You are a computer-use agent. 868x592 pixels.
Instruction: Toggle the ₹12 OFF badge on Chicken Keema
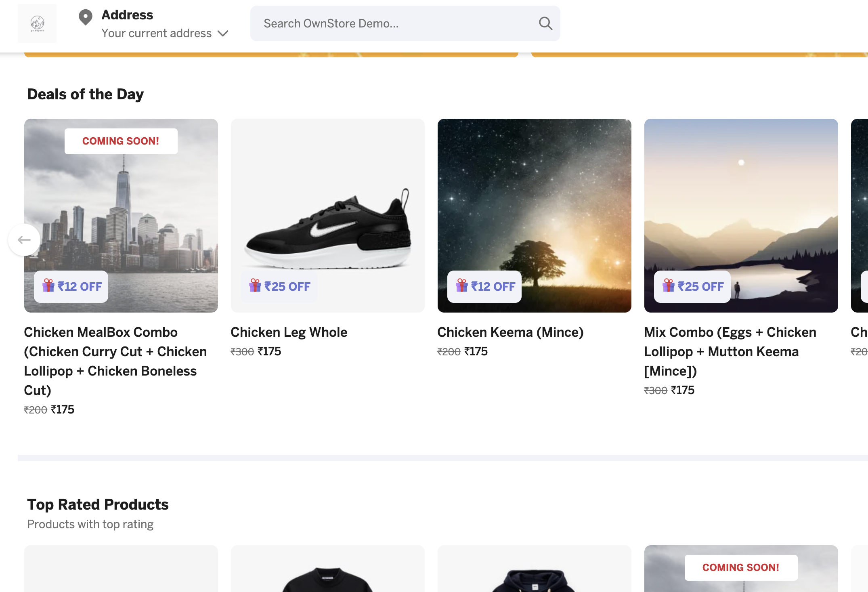[484, 286]
